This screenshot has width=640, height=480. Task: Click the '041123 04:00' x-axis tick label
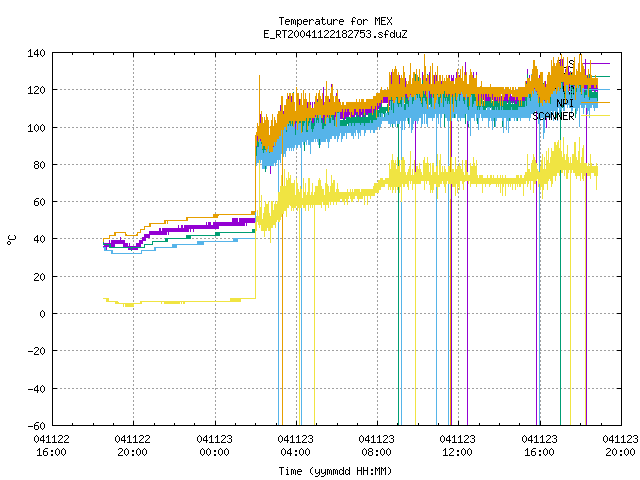pos(296,446)
